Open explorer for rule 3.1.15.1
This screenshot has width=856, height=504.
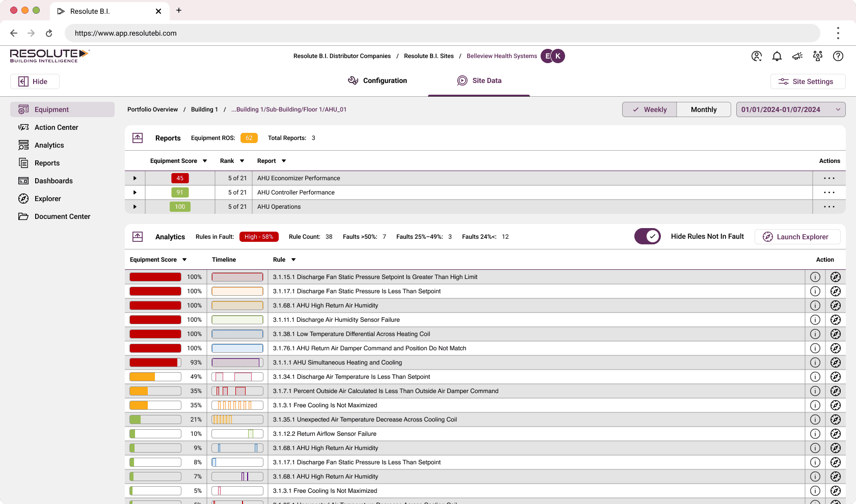(836, 277)
